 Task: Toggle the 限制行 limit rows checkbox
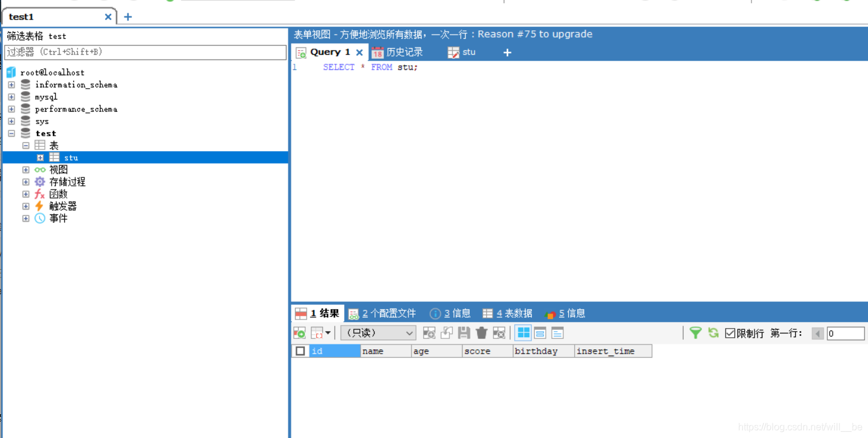click(x=730, y=333)
